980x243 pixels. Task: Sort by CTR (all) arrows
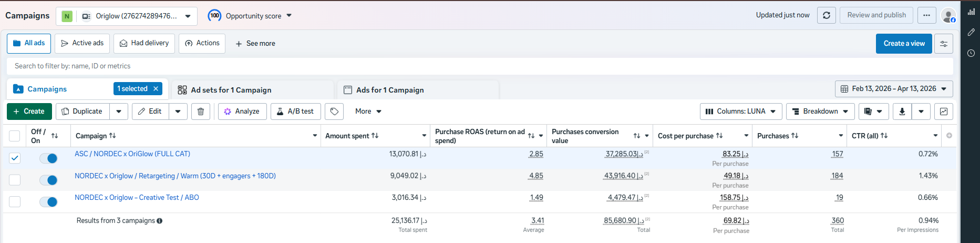tap(884, 136)
